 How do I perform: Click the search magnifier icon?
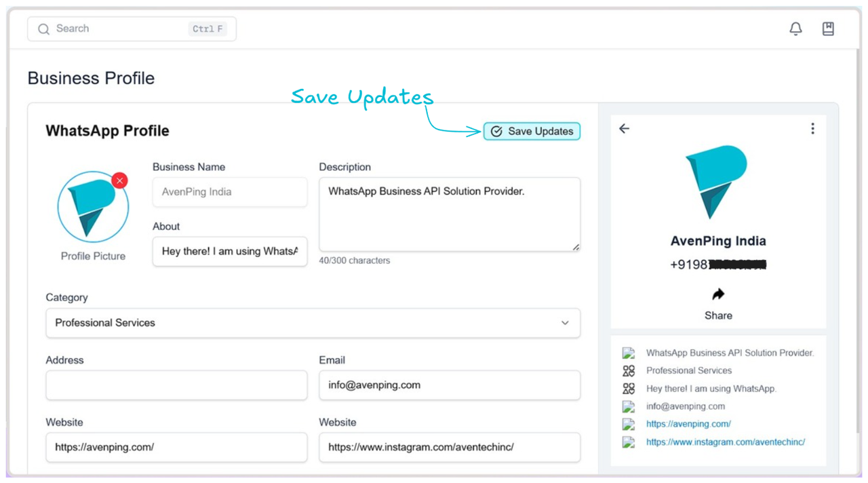pos(44,29)
